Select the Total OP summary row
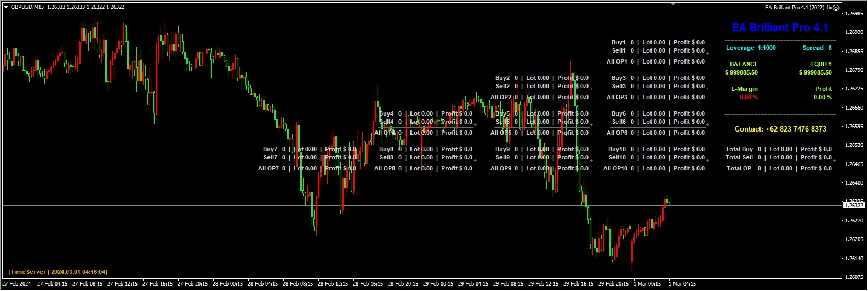 point(779,168)
